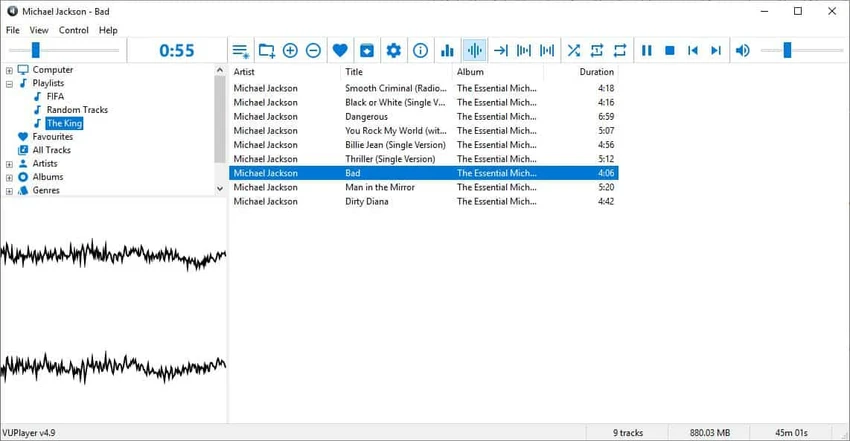Toggle stop at track end arrow icon

(x=501, y=51)
